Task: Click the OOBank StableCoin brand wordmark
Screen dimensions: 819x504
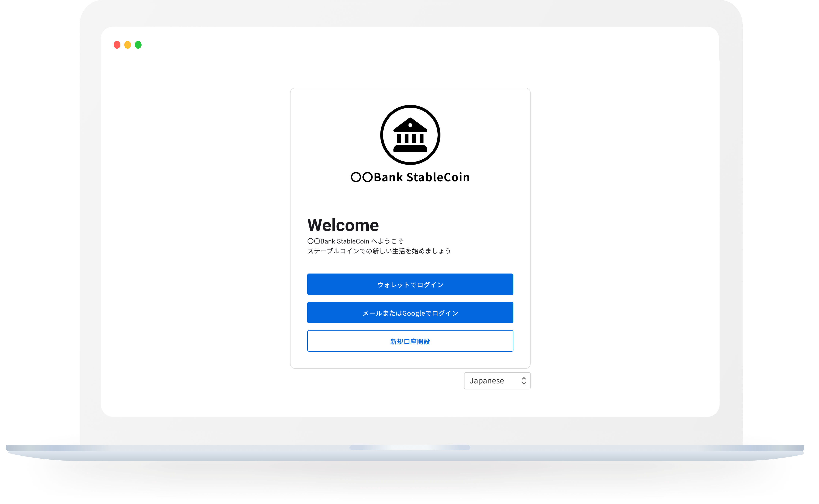Action: coord(410,177)
